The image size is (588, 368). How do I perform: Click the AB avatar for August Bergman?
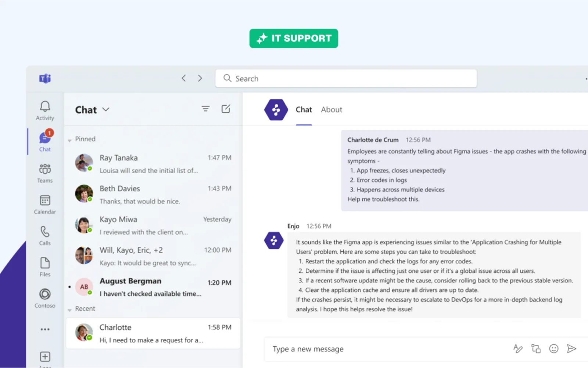(84, 287)
